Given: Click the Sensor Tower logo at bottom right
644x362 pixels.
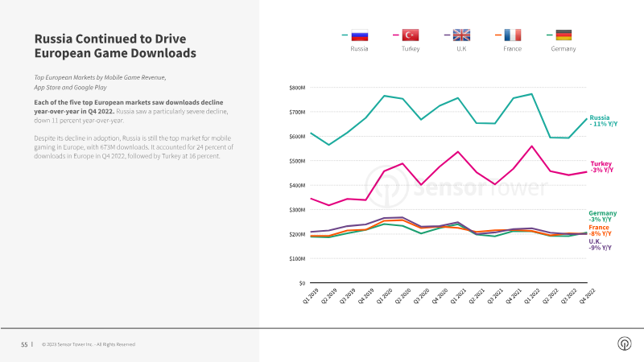Looking at the screenshot, I should [x=625, y=343].
